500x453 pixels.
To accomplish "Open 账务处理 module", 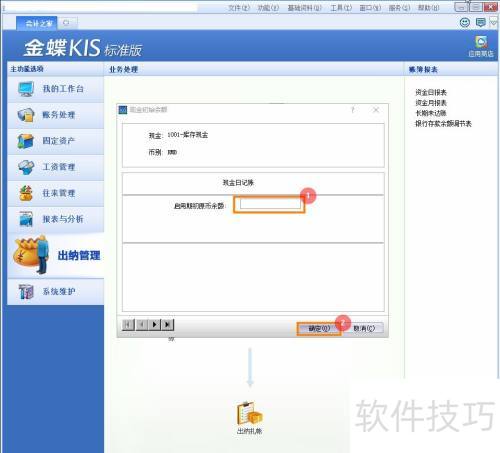I will pyautogui.click(x=56, y=115).
